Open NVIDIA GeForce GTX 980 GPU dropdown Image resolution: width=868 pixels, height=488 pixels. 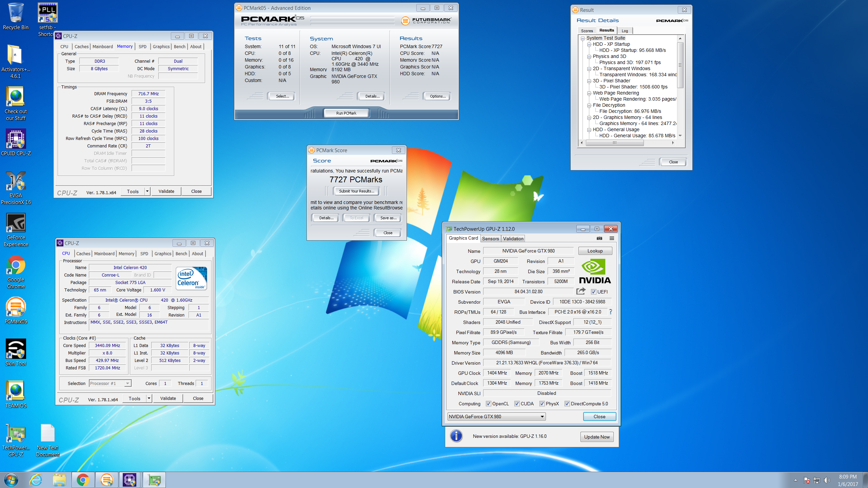click(x=497, y=416)
